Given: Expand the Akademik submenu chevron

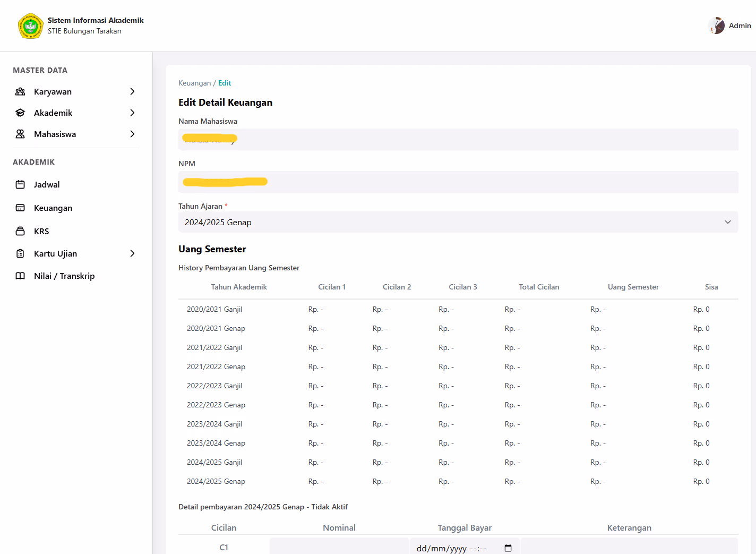Looking at the screenshot, I should pyautogui.click(x=132, y=113).
